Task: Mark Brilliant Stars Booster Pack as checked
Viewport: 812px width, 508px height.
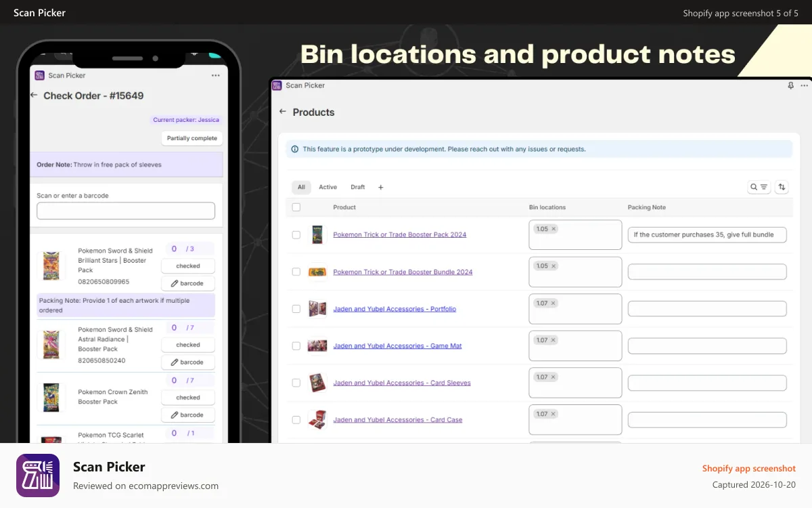Action: 188,266
